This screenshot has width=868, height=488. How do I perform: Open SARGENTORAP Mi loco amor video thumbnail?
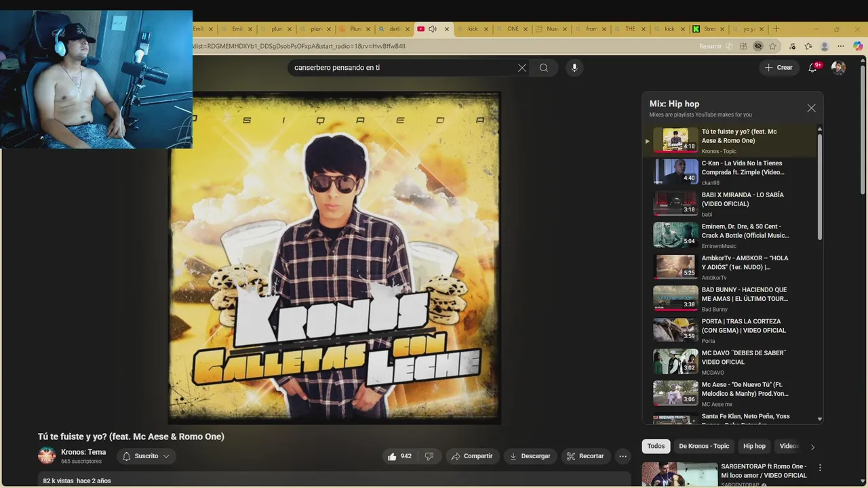679,474
